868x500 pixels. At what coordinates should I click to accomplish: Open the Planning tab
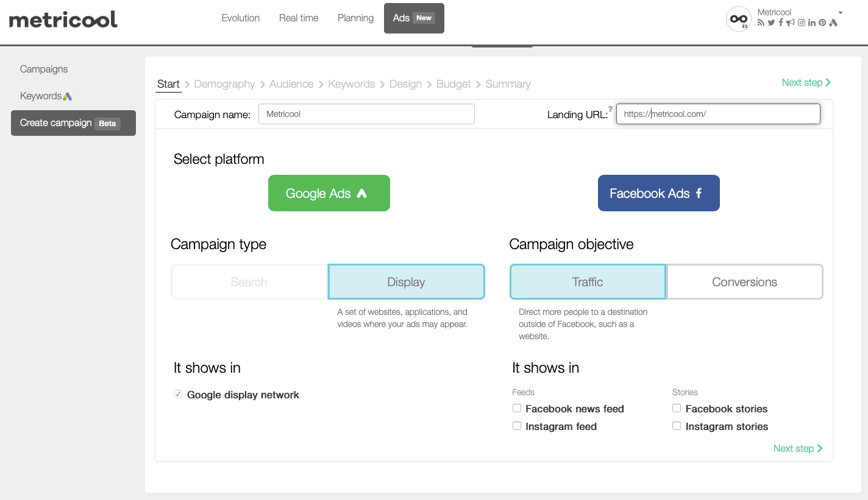tap(355, 18)
